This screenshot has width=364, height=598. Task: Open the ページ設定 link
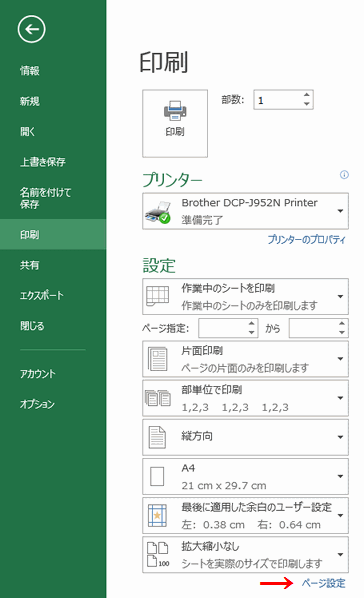(324, 583)
